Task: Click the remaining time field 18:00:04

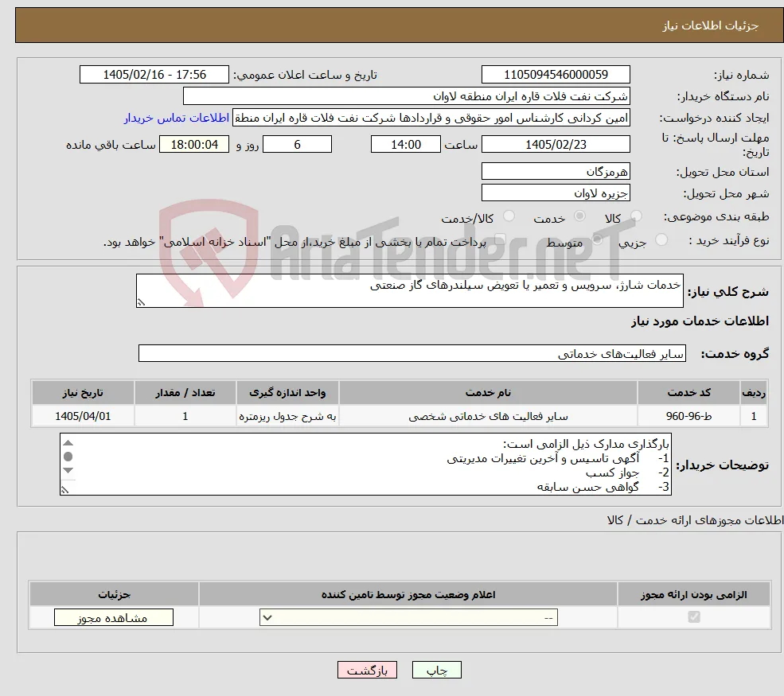Action: tap(194, 145)
